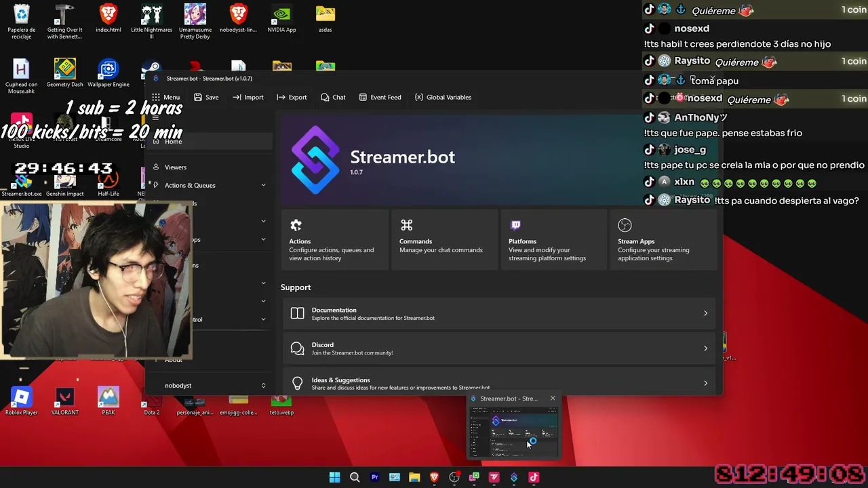
Task: Join the Streamer.bot Discord community link
Action: (499, 348)
